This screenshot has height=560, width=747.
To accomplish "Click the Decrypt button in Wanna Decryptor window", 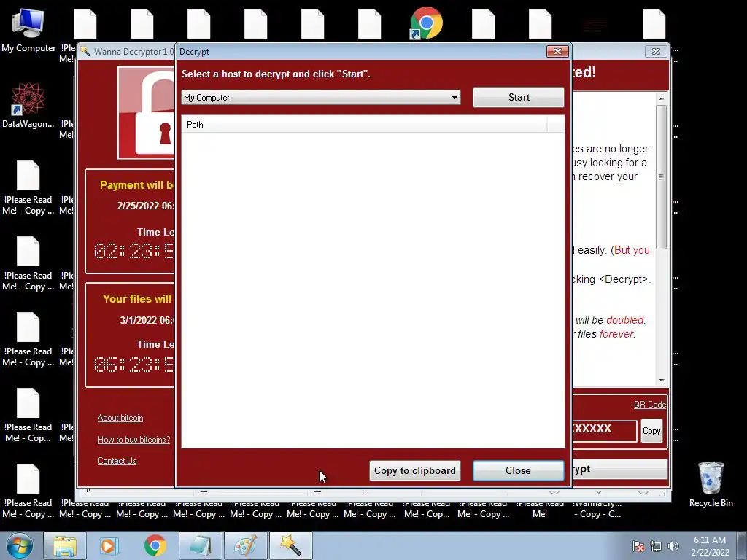I will coord(619,470).
